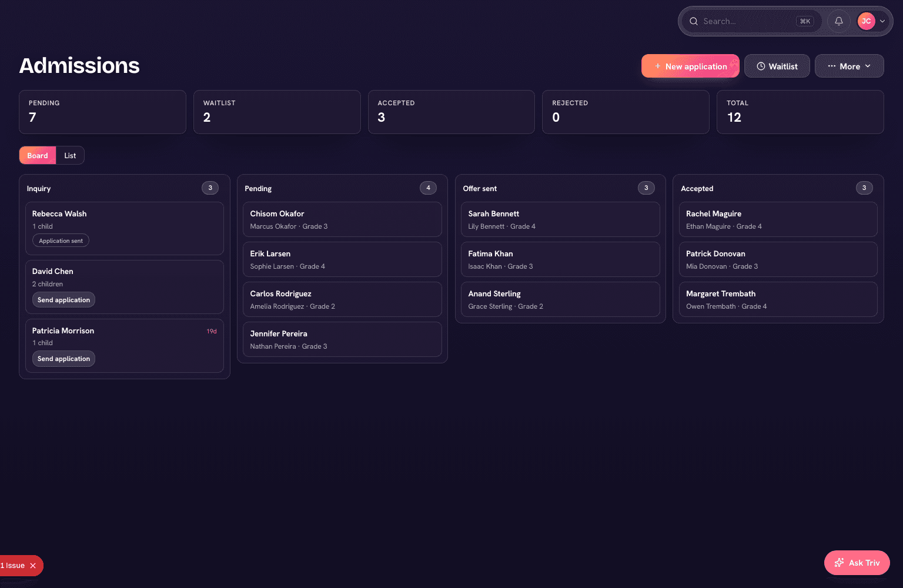Open the Sarah Bennett card
The image size is (903, 588).
[x=560, y=219]
